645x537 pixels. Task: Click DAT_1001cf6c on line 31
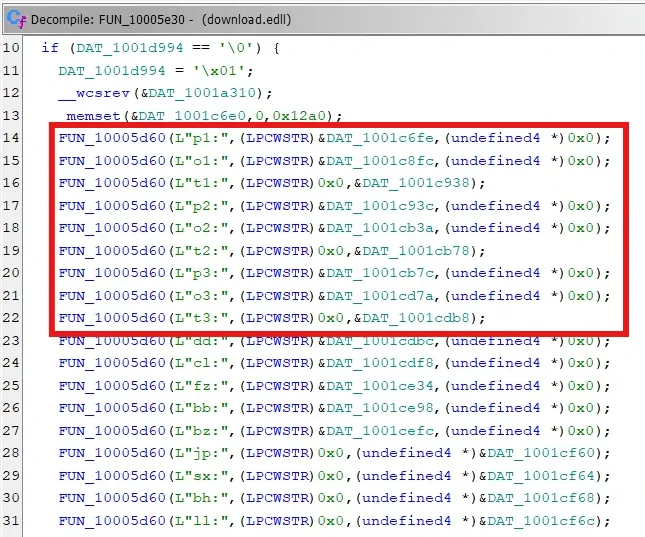pos(541,521)
